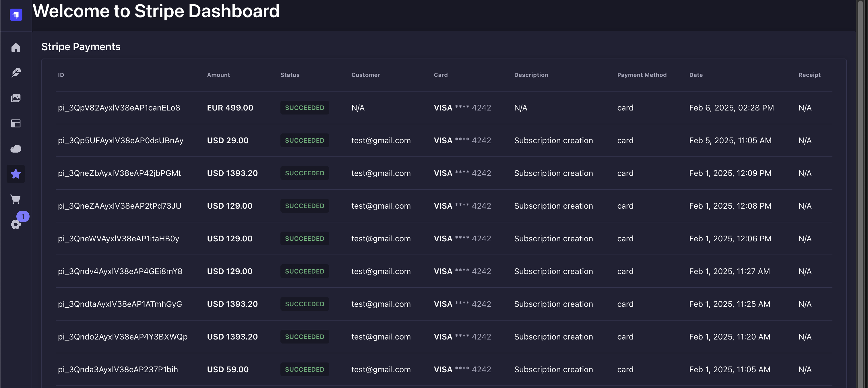Click card payment method in 11:05 AM Feb 1 row
868x388 pixels.
[x=625, y=369]
